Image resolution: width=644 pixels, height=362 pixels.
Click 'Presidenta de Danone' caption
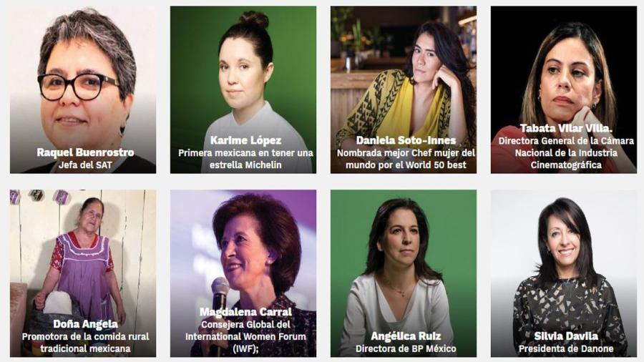tap(566, 349)
